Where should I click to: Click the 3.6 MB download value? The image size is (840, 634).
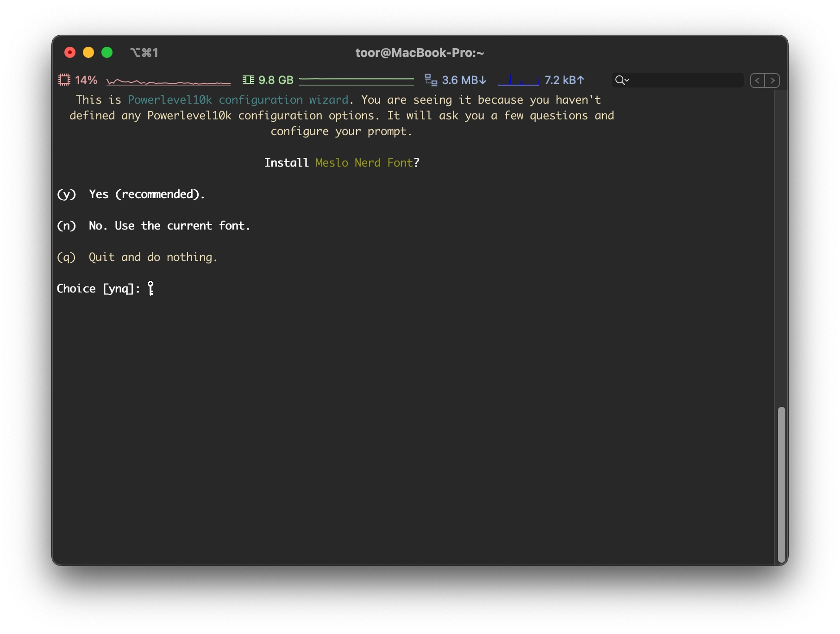point(464,80)
